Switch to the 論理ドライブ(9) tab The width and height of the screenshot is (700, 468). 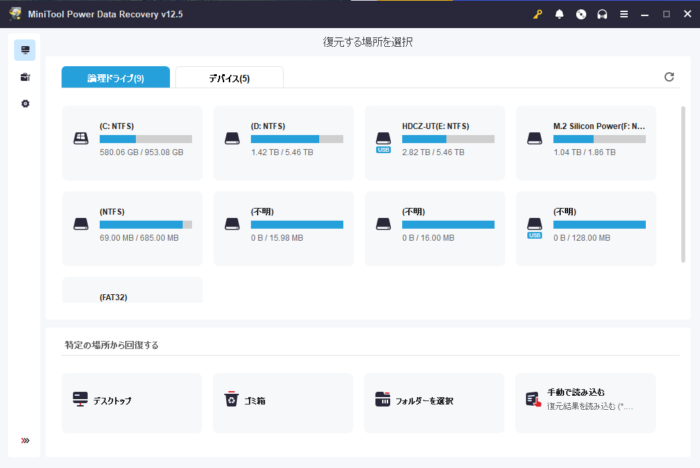[116, 77]
